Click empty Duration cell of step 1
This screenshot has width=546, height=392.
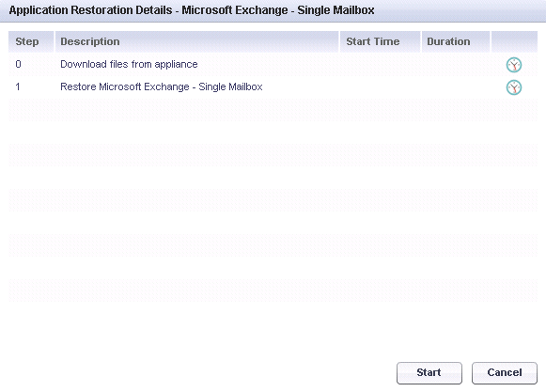pyautogui.click(x=456, y=87)
